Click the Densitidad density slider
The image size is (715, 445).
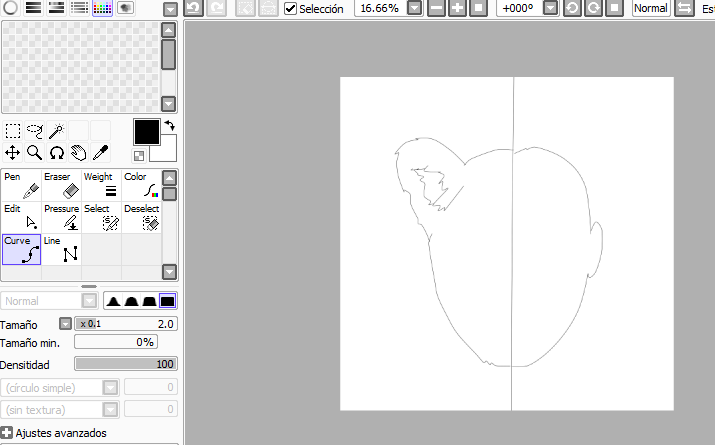[126, 364]
